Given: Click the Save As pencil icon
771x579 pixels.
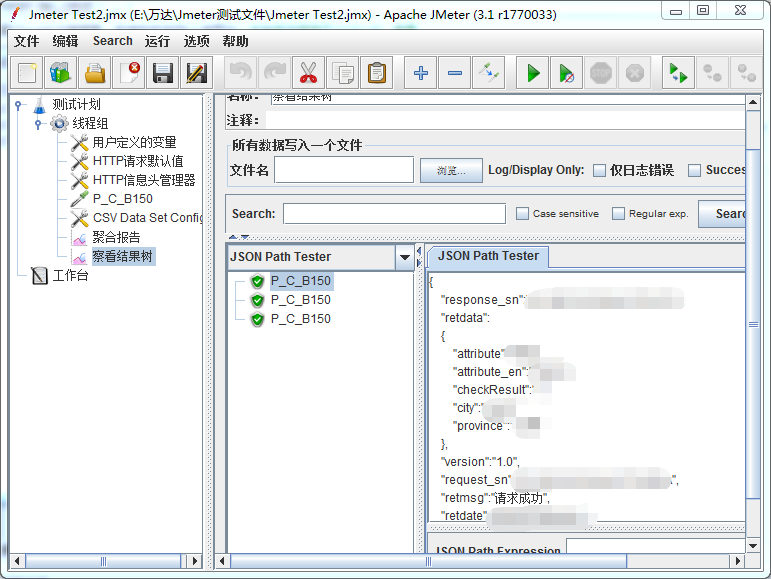Looking at the screenshot, I should point(197,73).
